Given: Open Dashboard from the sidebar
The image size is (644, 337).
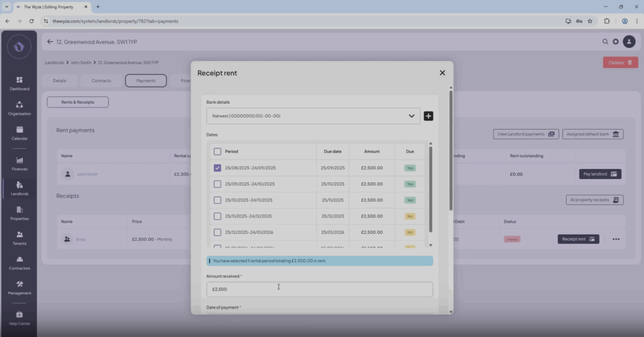Looking at the screenshot, I should tap(19, 84).
